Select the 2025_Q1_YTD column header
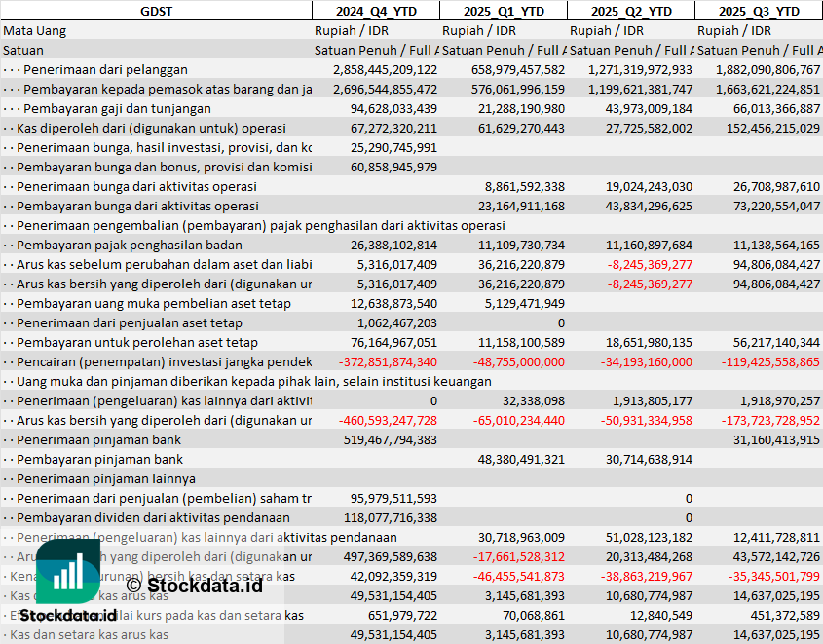The width and height of the screenshot is (823, 644). point(504,11)
